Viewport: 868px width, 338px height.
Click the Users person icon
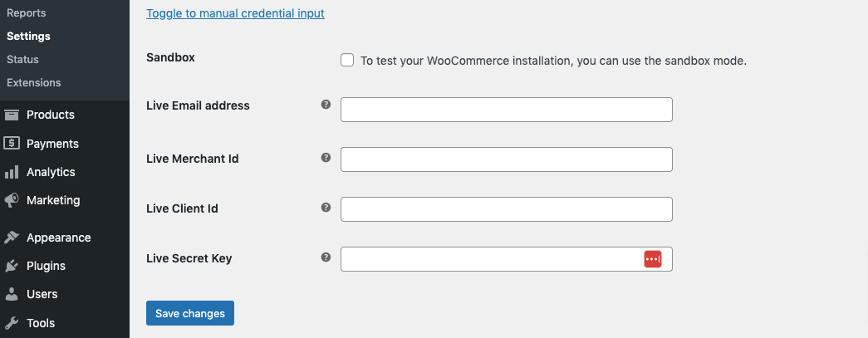(x=12, y=294)
